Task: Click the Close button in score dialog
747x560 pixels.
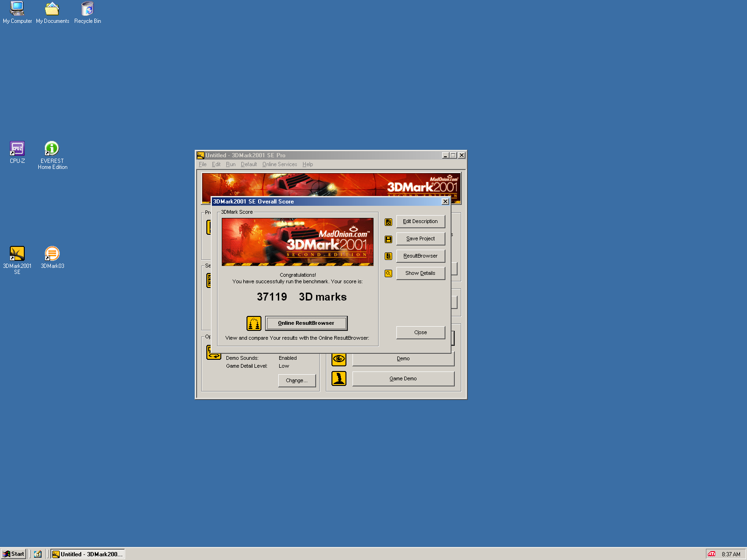Action: click(421, 333)
